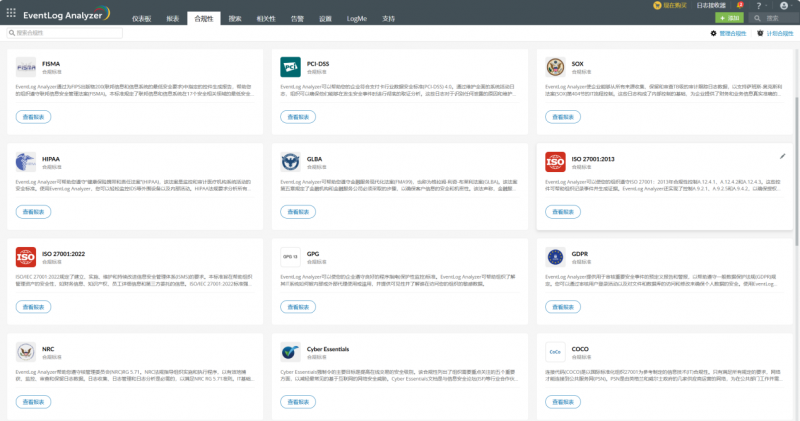Viewport: 800px width, 421px height.
Task: View reports for the FISMA card
Action: tap(33, 117)
